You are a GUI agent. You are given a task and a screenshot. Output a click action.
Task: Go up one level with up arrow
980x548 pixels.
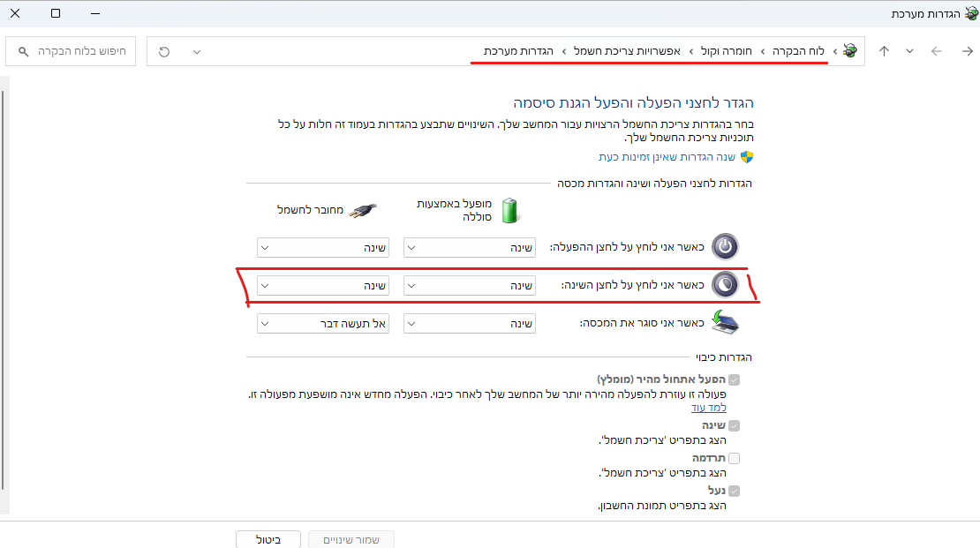click(x=884, y=51)
